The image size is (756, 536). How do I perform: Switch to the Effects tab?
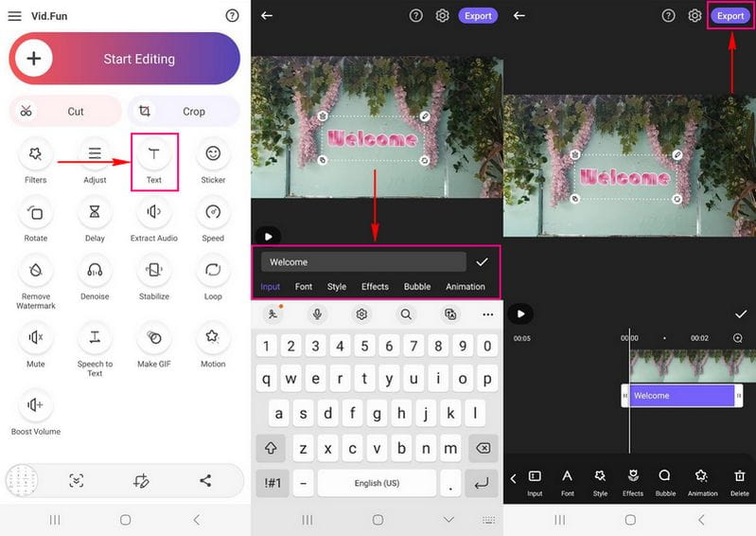[375, 287]
